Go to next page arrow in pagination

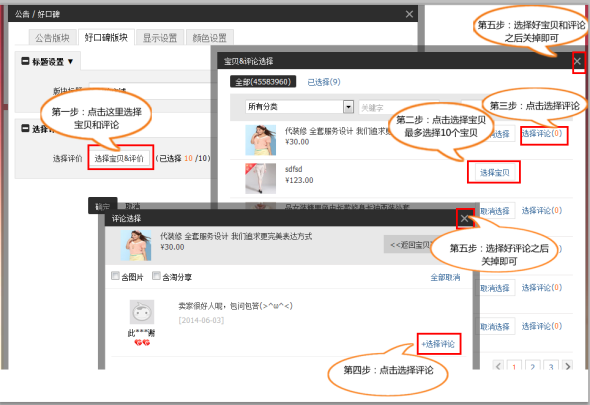click(567, 365)
